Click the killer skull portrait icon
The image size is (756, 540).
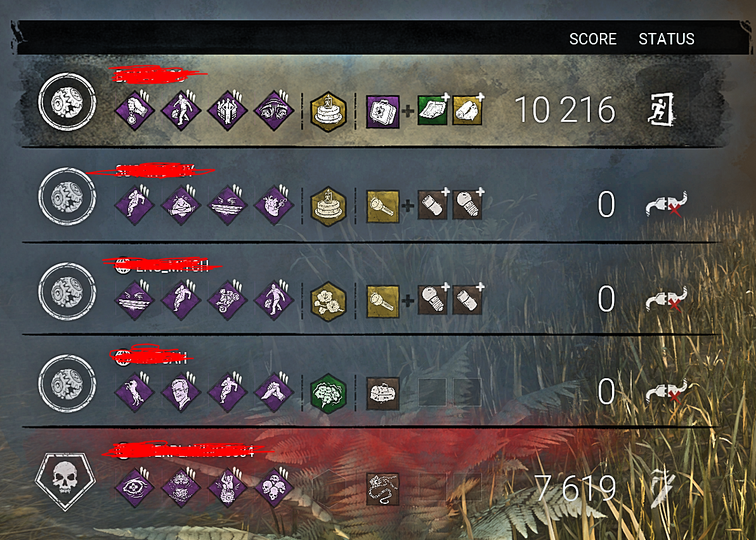[x=65, y=481]
